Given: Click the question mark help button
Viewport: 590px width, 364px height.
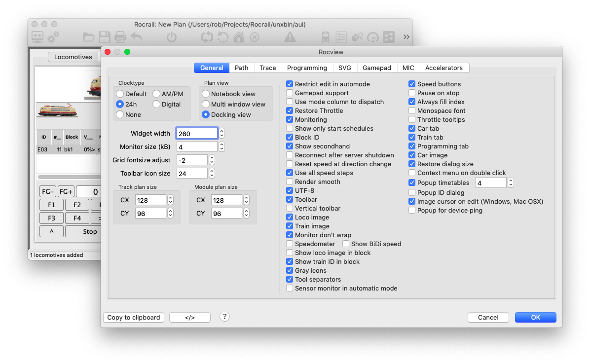Looking at the screenshot, I should click(224, 317).
